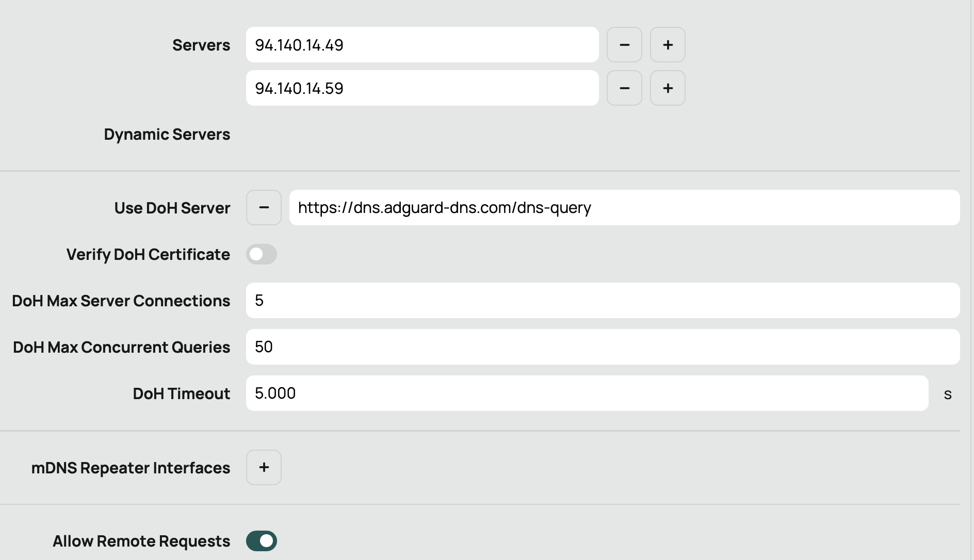Focus the DoH Max Server Connections field
Image resolution: width=974 pixels, height=560 pixels.
603,301
